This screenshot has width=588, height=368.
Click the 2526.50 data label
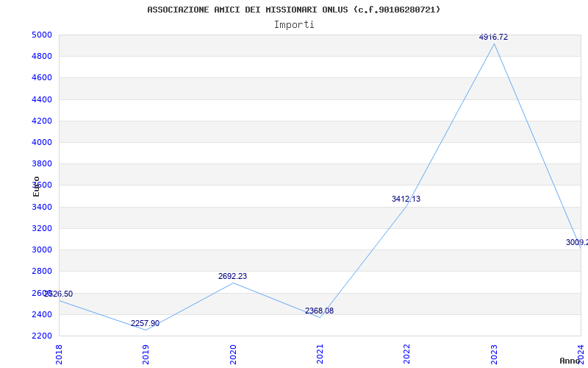[58, 294]
